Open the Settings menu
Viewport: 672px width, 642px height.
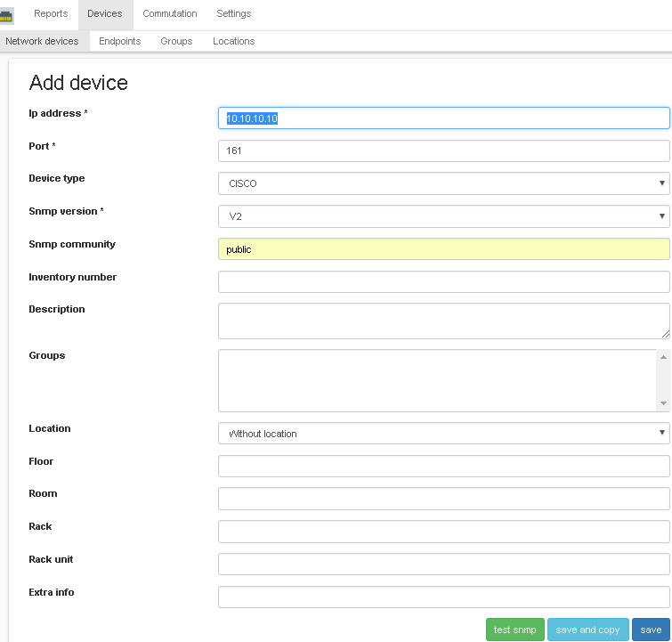[233, 14]
